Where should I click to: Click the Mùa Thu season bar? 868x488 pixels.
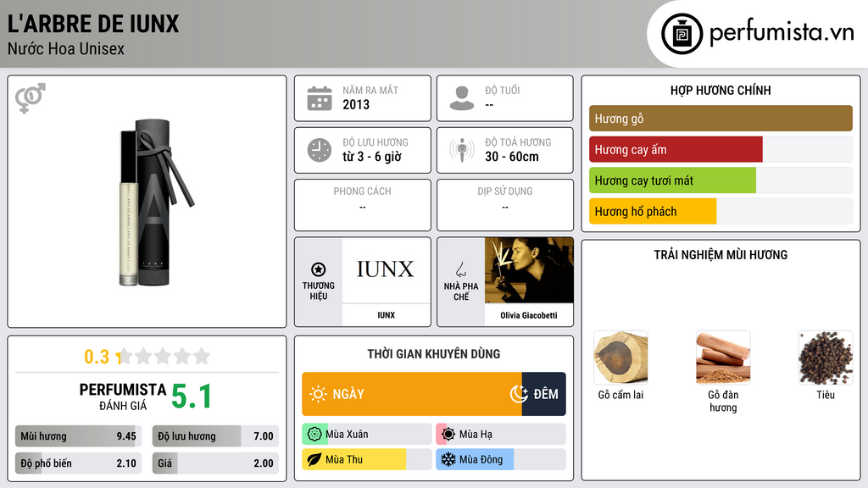pyautogui.click(x=367, y=459)
